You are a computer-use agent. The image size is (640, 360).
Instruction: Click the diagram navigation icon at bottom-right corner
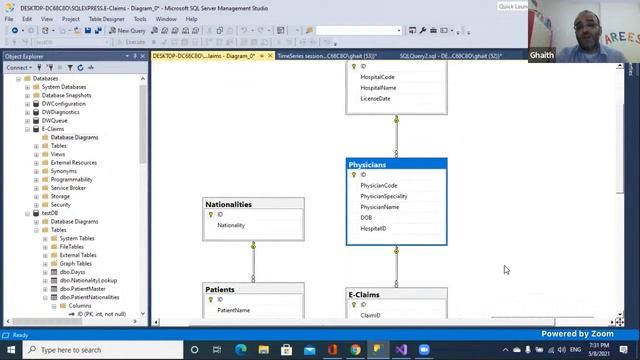(x=620, y=322)
